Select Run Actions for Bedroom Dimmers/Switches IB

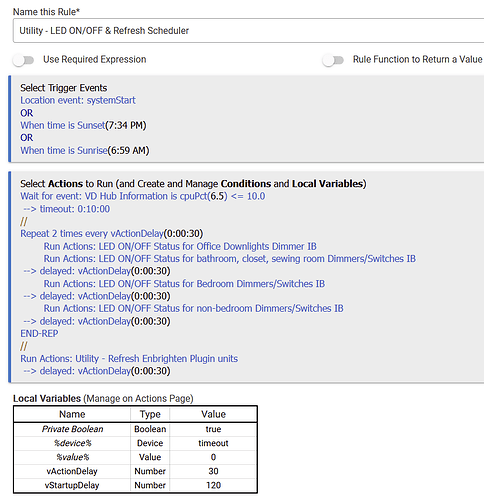(x=184, y=284)
